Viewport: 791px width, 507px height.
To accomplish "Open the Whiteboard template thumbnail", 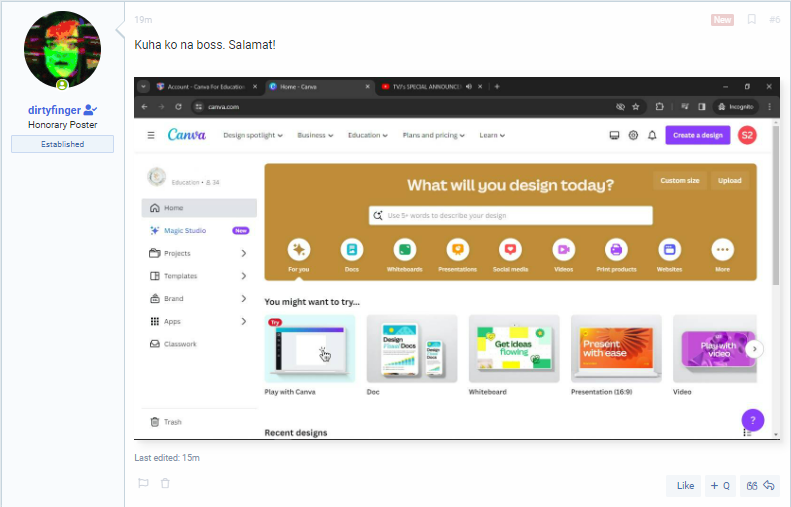I will [x=514, y=349].
